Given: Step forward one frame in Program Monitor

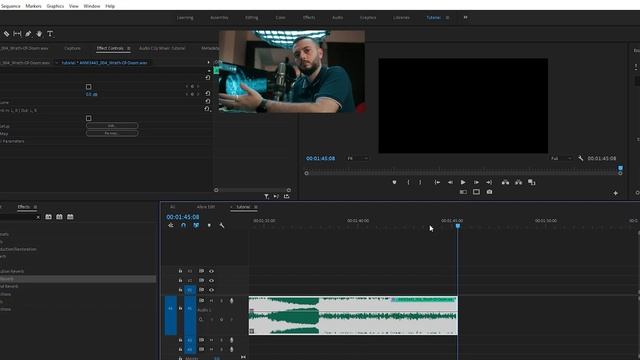Looking at the screenshot, I should pos(476,182).
